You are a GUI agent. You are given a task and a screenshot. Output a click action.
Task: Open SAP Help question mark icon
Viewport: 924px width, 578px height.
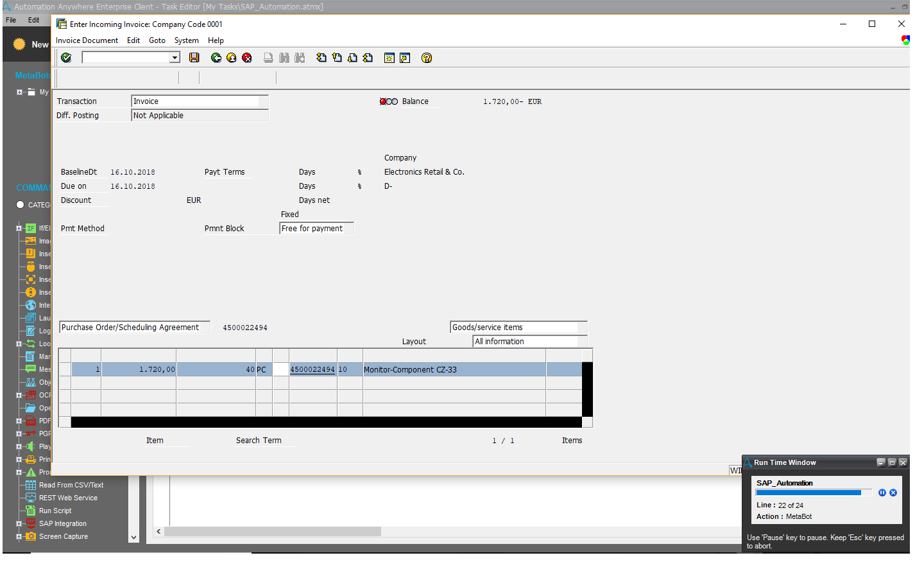(x=427, y=58)
